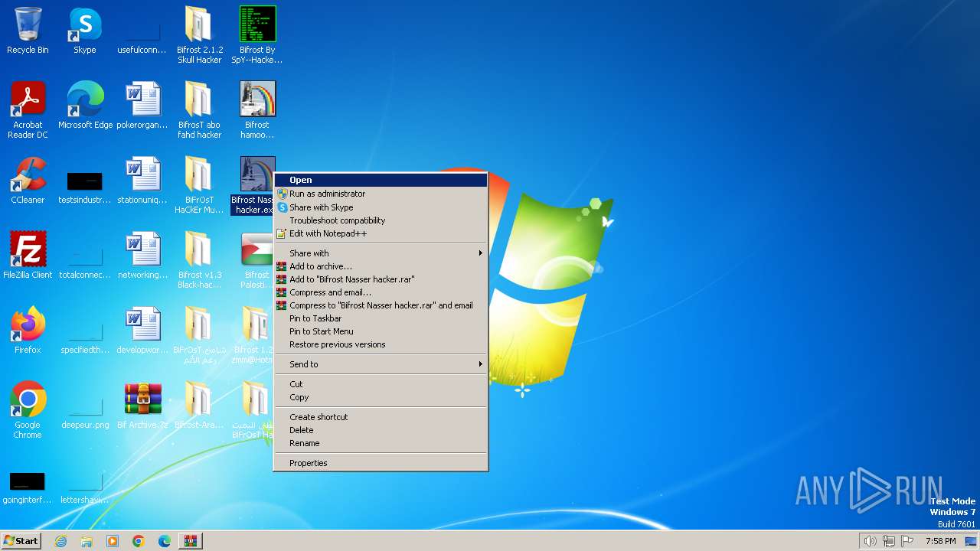980x551 pixels.
Task: Select the pokerorgan Word document icon
Action: coord(142,106)
